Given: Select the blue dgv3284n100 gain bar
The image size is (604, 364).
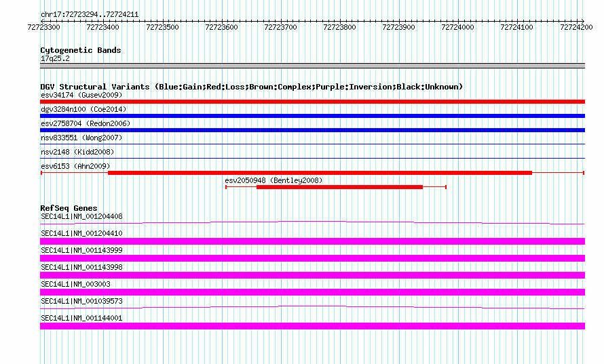Looking at the screenshot, I should 312,116.
